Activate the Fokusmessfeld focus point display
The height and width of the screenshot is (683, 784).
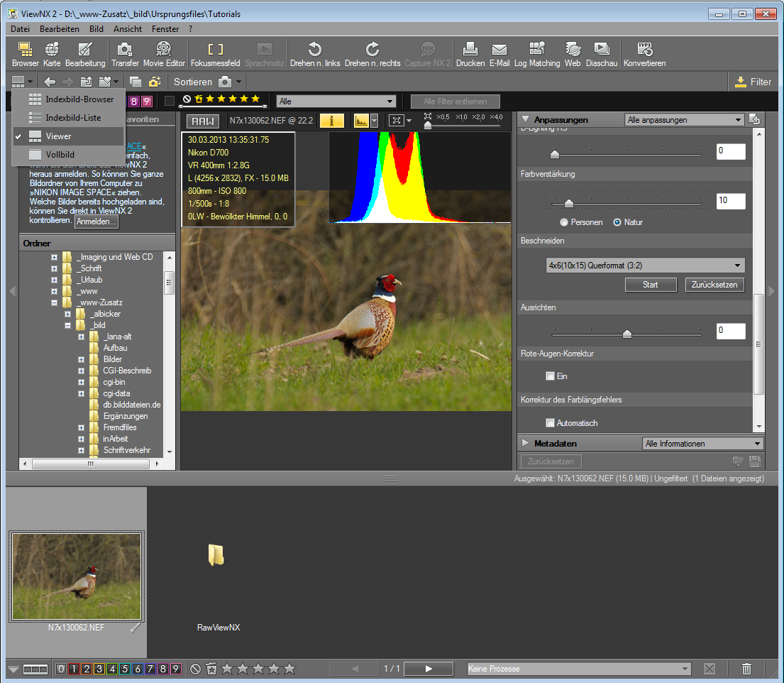(216, 54)
